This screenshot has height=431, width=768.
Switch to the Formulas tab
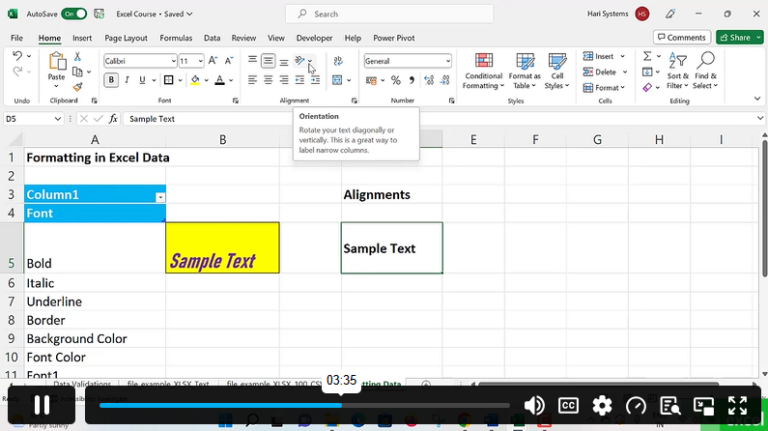click(x=176, y=38)
